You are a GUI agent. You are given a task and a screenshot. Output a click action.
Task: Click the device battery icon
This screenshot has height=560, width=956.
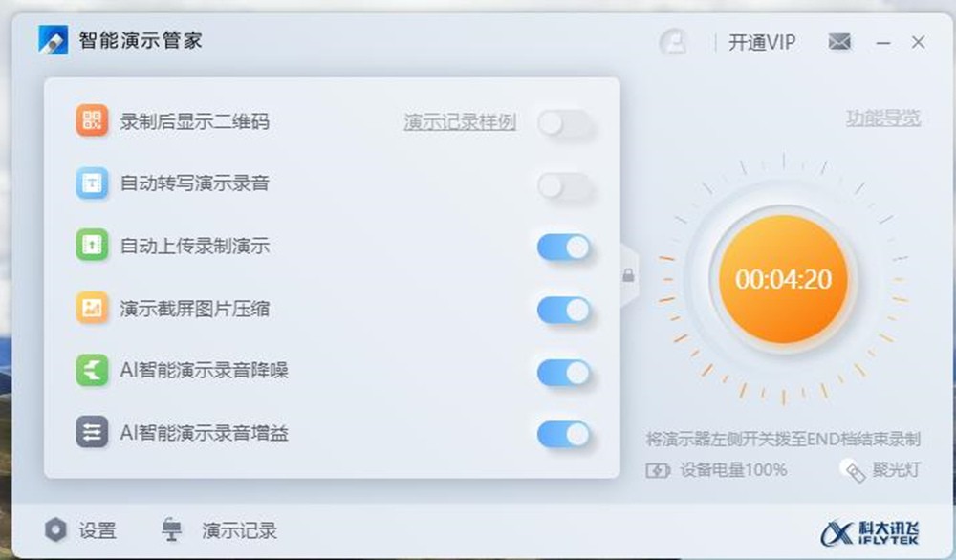658,470
